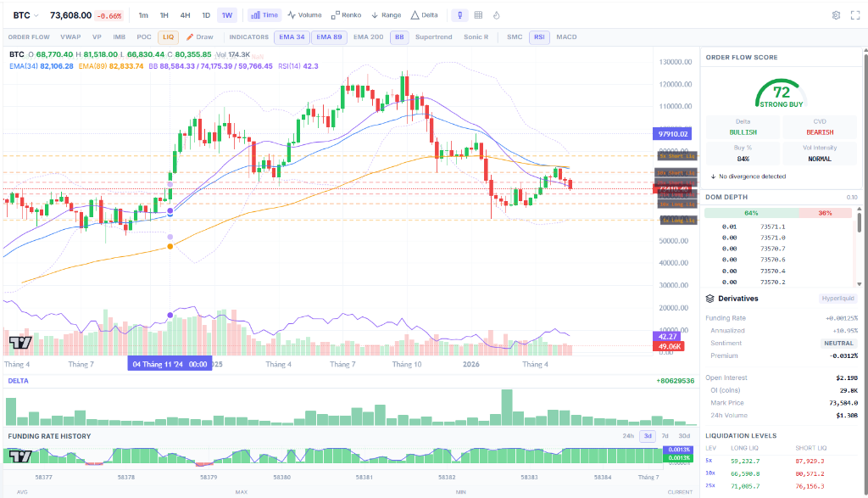Click the Hyperliquid exchange badge
The width and height of the screenshot is (868, 498).
[x=838, y=299]
